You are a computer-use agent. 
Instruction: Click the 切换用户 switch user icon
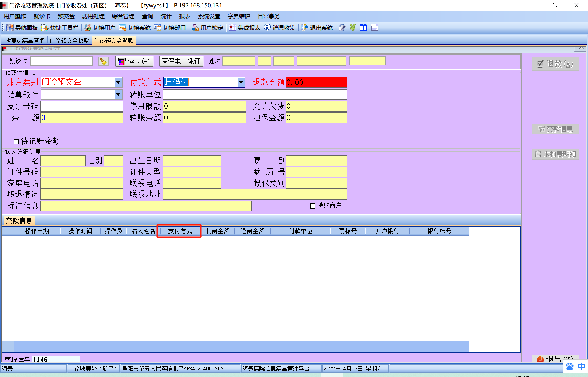(x=87, y=28)
